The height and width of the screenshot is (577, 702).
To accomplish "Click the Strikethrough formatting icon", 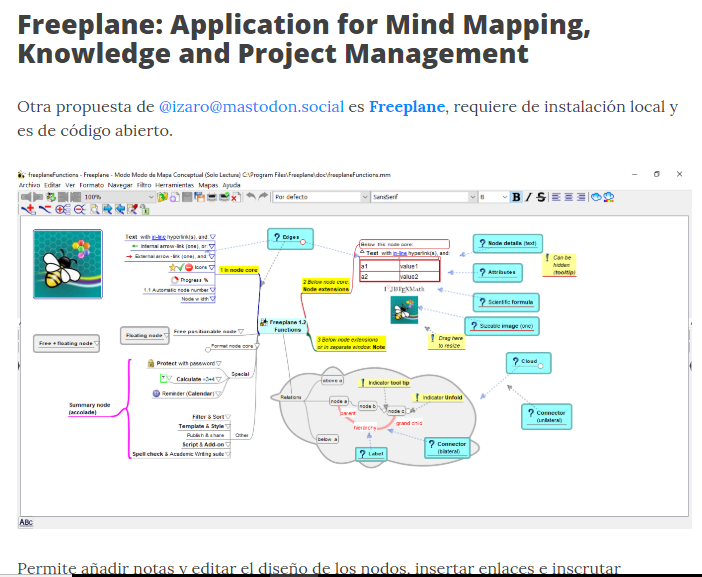I will [x=541, y=197].
